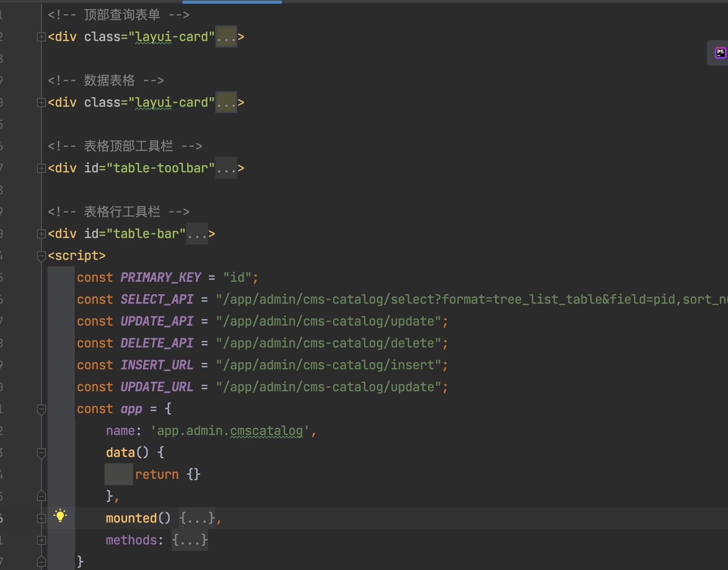Click the "id" string value

(x=237, y=277)
